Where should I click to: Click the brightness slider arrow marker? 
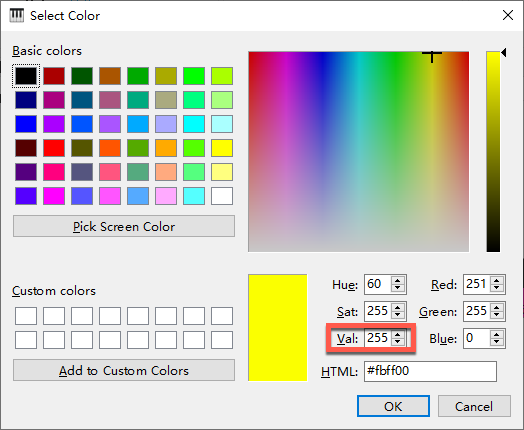503,52
